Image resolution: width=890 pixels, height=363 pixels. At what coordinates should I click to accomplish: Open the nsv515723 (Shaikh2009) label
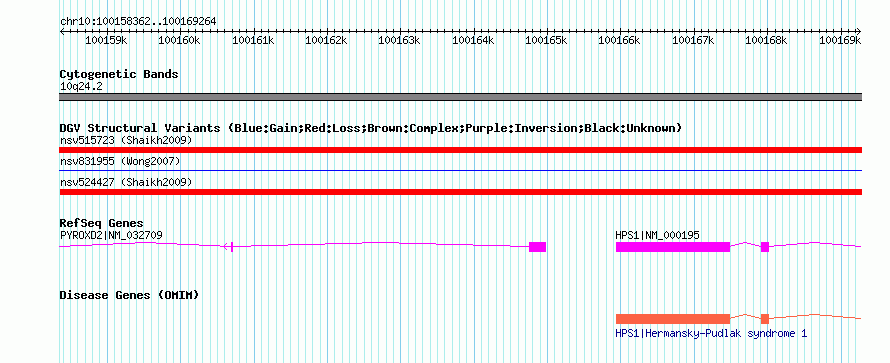pyautogui.click(x=126, y=140)
